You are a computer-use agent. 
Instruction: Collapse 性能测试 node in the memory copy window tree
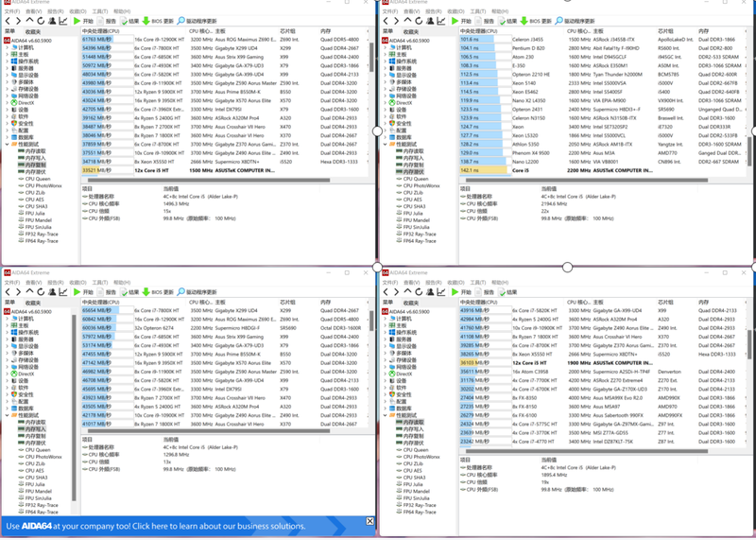click(7, 145)
